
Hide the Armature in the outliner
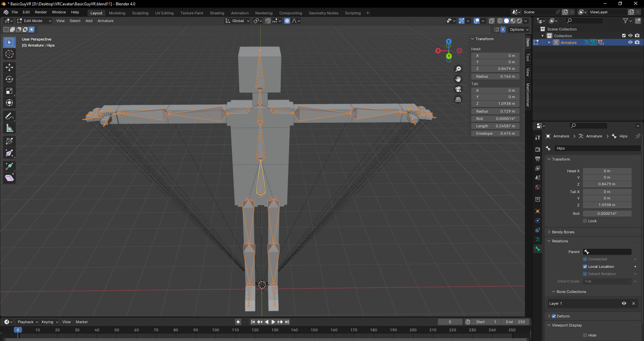630,42
